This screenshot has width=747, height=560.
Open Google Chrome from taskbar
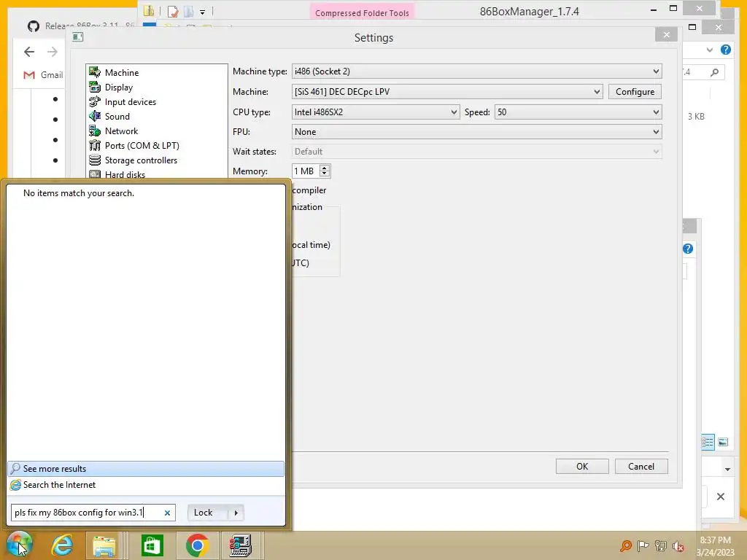point(197,545)
